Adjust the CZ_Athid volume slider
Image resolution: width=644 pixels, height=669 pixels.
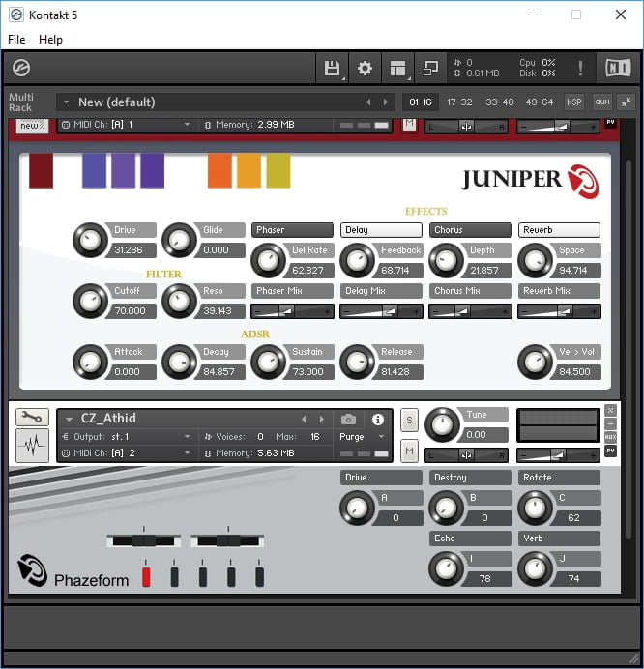click(x=558, y=455)
